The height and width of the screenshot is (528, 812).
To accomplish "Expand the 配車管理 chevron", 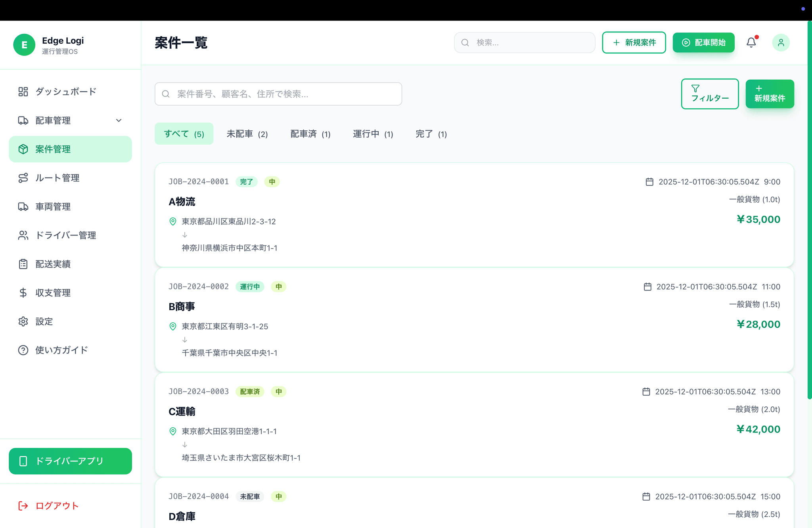I will tap(119, 121).
